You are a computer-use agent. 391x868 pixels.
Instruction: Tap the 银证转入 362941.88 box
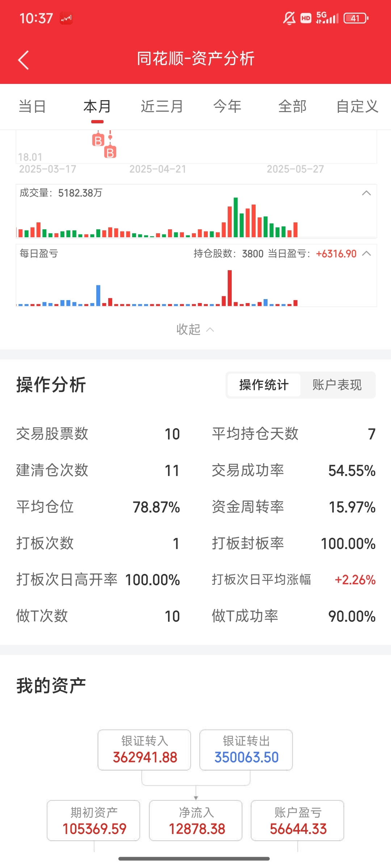tap(144, 750)
